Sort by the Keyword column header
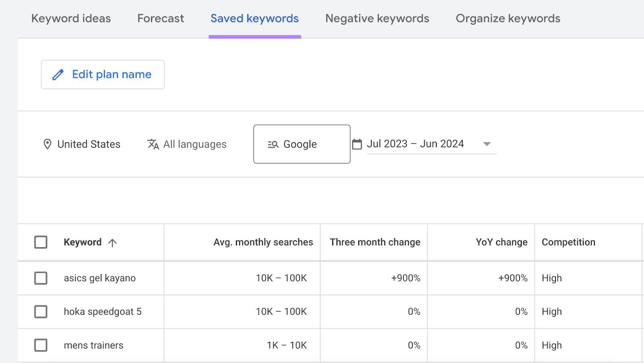Screen dimensions: 644x363 [83, 242]
